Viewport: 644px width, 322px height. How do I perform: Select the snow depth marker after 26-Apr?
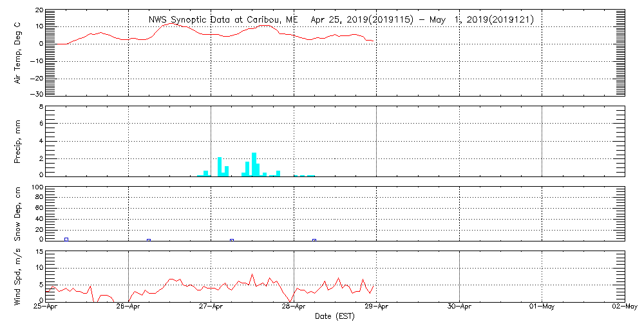(x=149, y=240)
